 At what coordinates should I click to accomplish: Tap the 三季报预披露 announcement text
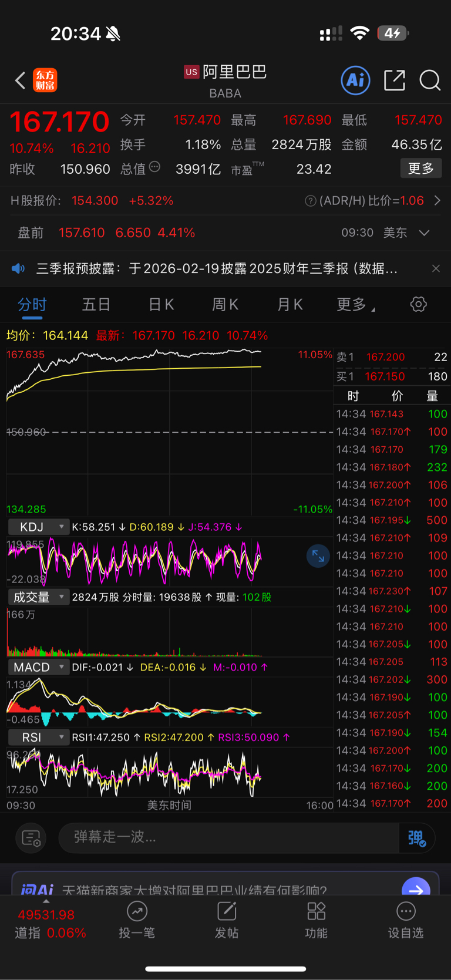(x=217, y=269)
